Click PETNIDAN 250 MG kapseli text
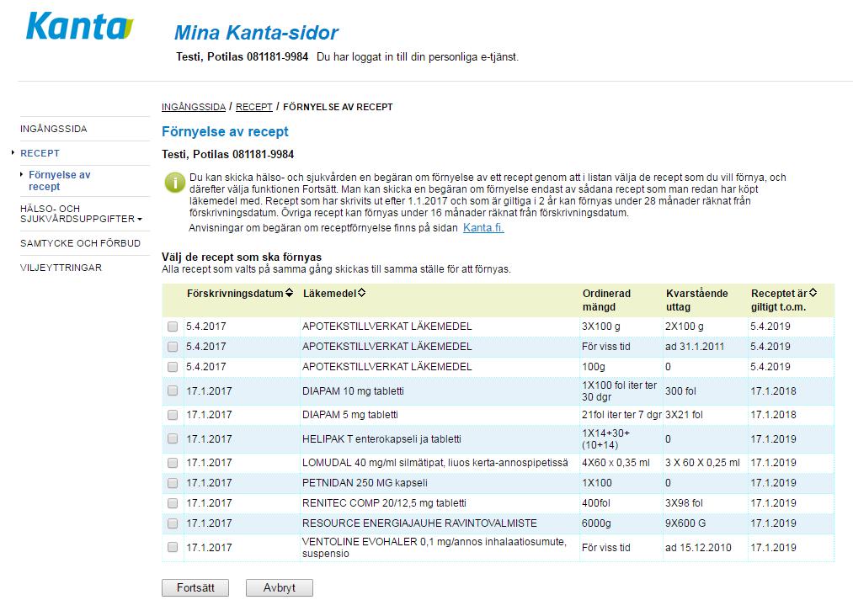 pyautogui.click(x=365, y=483)
